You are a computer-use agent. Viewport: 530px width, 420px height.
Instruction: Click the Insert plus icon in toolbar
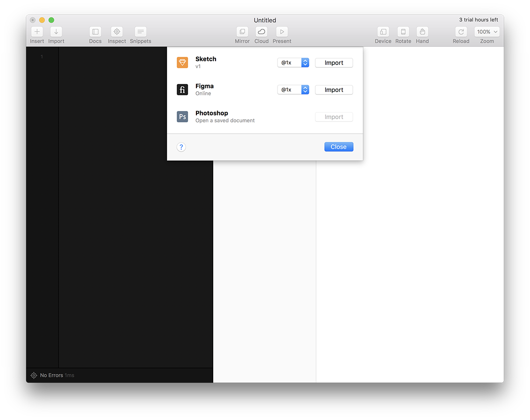click(37, 32)
